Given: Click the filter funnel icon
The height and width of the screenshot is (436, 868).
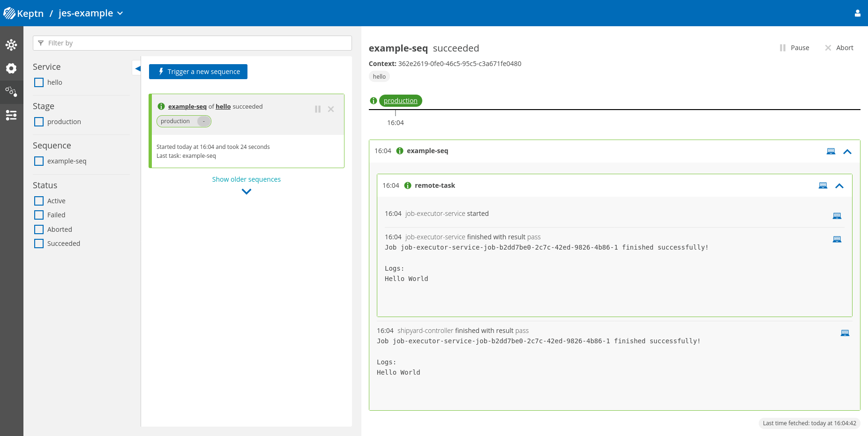Looking at the screenshot, I should (41, 43).
